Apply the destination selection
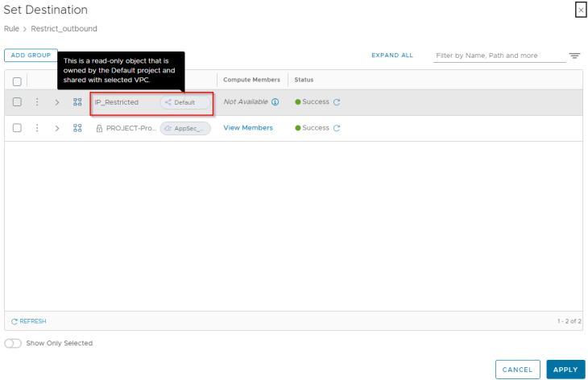The height and width of the screenshot is (380, 588). point(565,370)
